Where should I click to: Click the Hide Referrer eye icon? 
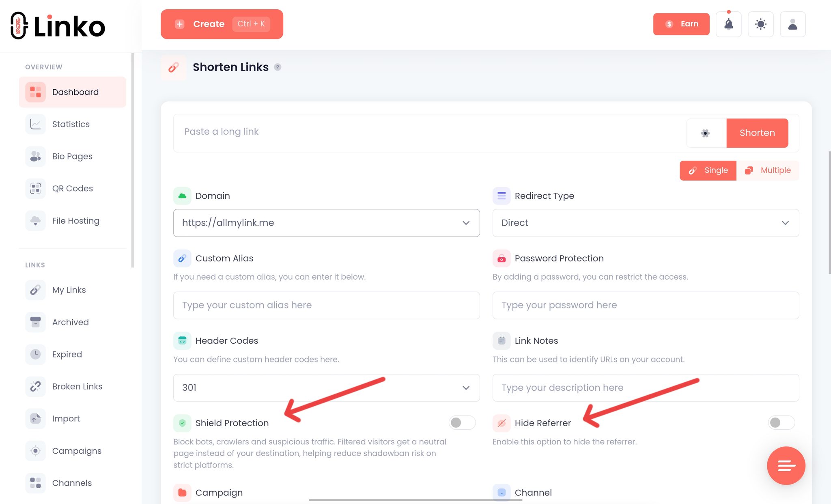coord(502,423)
